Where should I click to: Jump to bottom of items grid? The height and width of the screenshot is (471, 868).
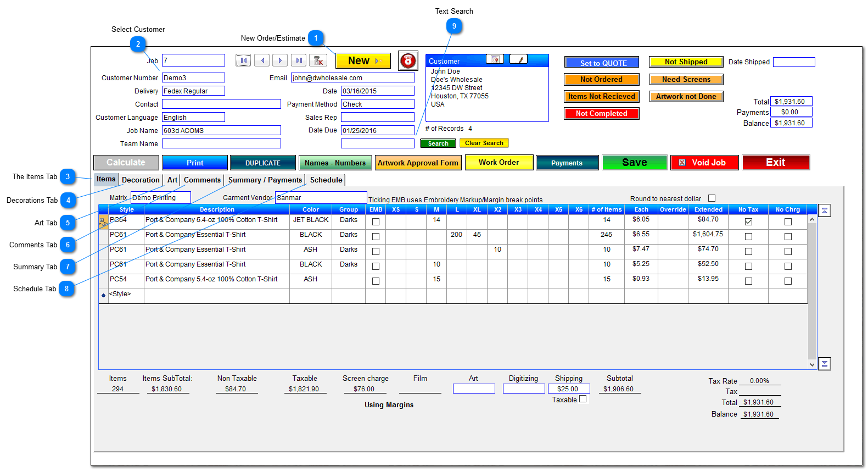[x=824, y=364]
